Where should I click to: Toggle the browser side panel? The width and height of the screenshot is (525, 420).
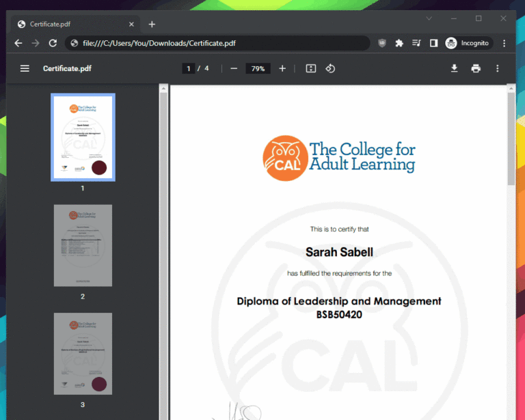[433, 43]
